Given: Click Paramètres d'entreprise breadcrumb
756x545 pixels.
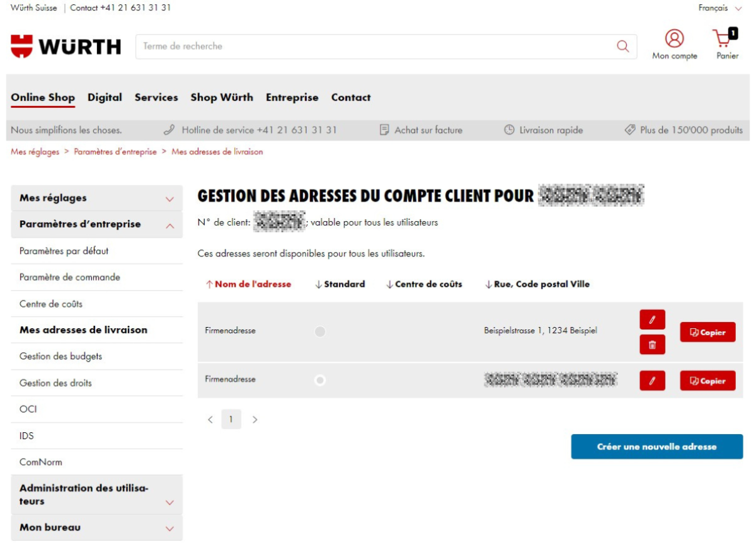Looking at the screenshot, I should (x=115, y=152).
